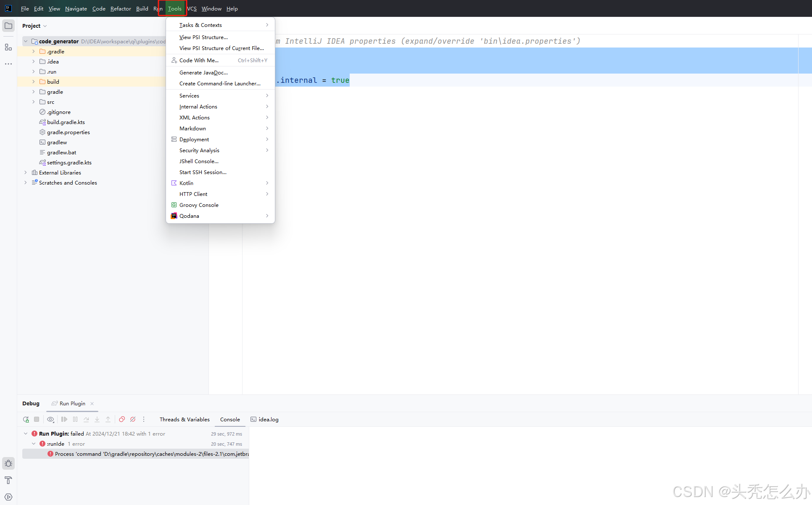Select build.gradle.kts file in tree

pos(66,122)
